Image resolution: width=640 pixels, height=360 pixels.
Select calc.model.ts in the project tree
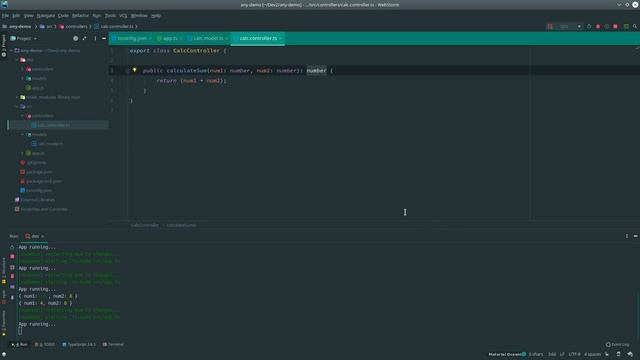(51, 144)
